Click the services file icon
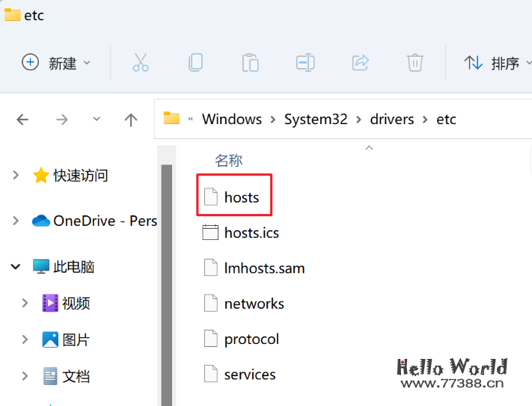This screenshot has height=406, width=532. click(211, 374)
